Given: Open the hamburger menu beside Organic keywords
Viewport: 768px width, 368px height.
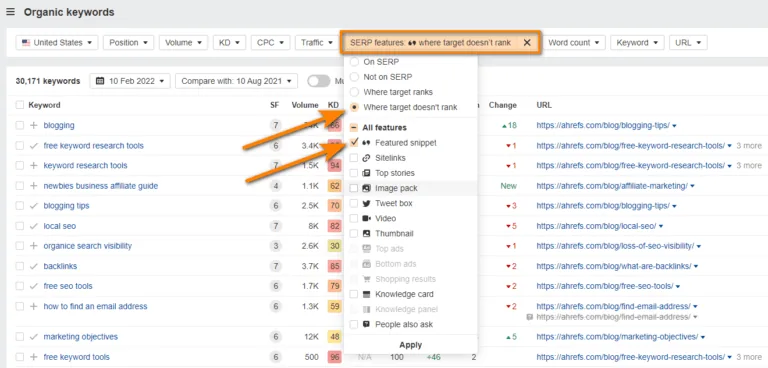Looking at the screenshot, I should 10,12.
